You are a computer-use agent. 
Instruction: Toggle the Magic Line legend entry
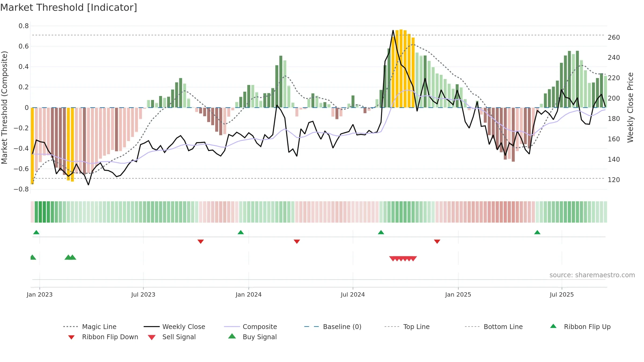pyautogui.click(x=90, y=327)
